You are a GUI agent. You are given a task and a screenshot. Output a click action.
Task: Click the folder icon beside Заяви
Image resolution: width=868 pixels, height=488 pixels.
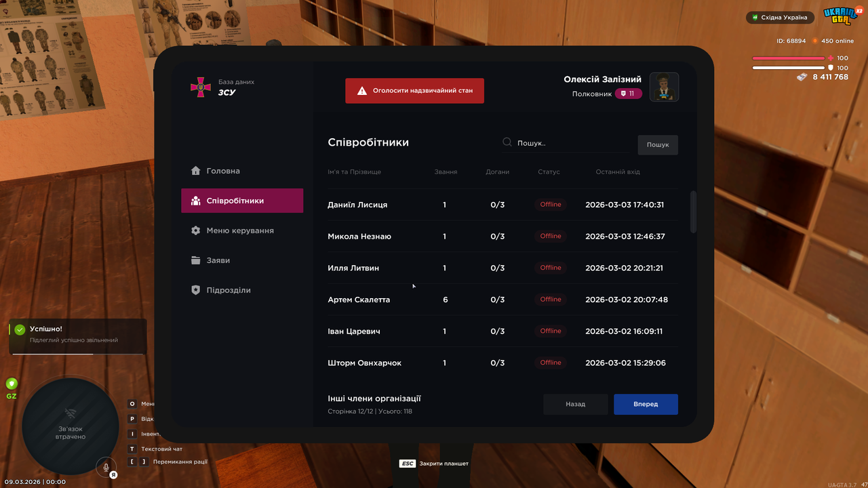(x=196, y=260)
